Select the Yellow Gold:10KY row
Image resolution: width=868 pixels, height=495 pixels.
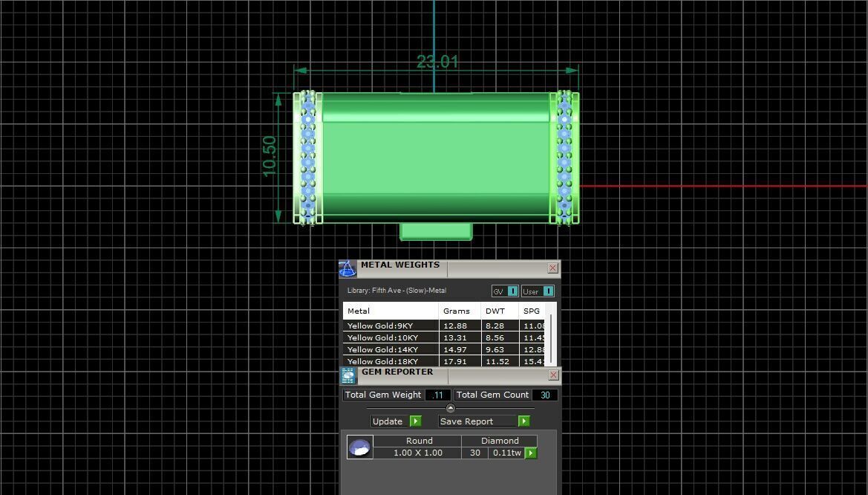point(445,337)
